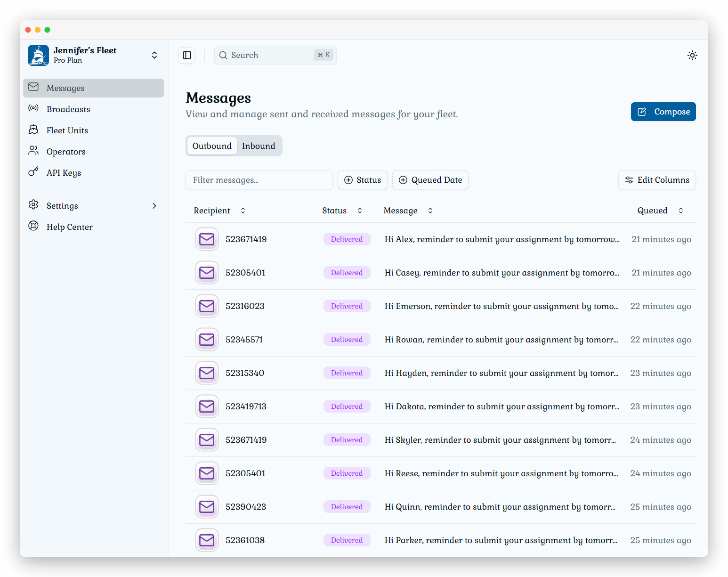Expand the Jennifer's Fleet workspace switcher
This screenshot has width=728, height=577.
tap(154, 55)
